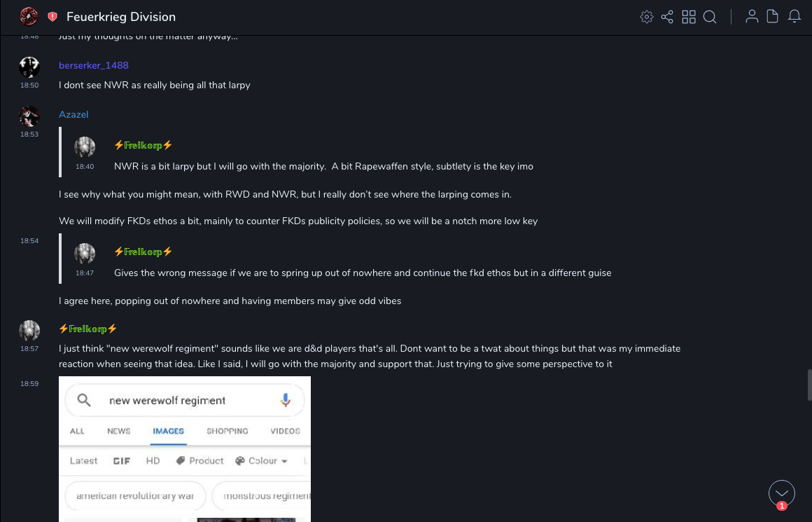Click the search magnifier in the top bar
Viewport: 812px width, 522px height.
[x=710, y=17]
